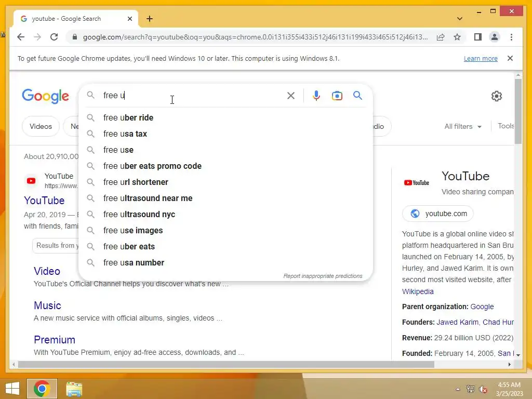Start voice search with microphone icon
This screenshot has height=399, width=532.
[316, 96]
